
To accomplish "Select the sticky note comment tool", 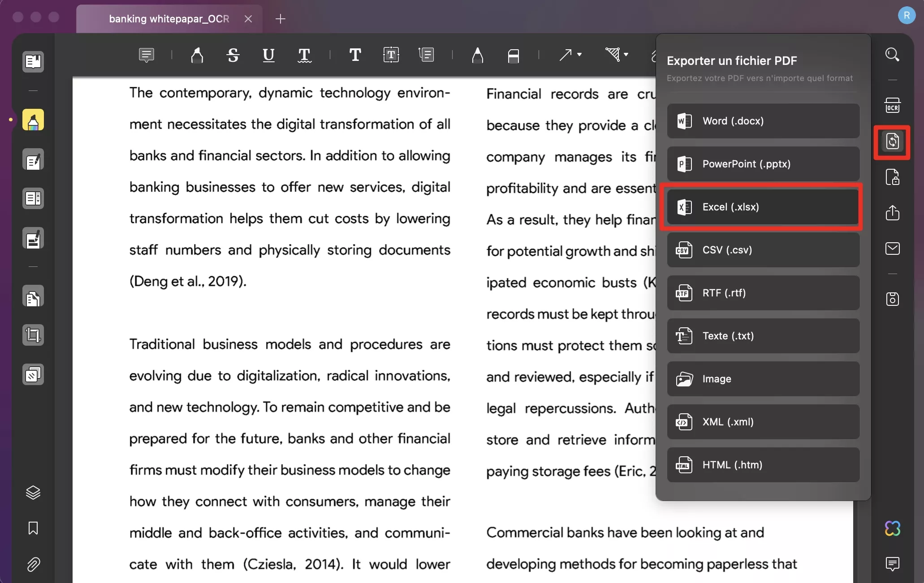I will 147,55.
